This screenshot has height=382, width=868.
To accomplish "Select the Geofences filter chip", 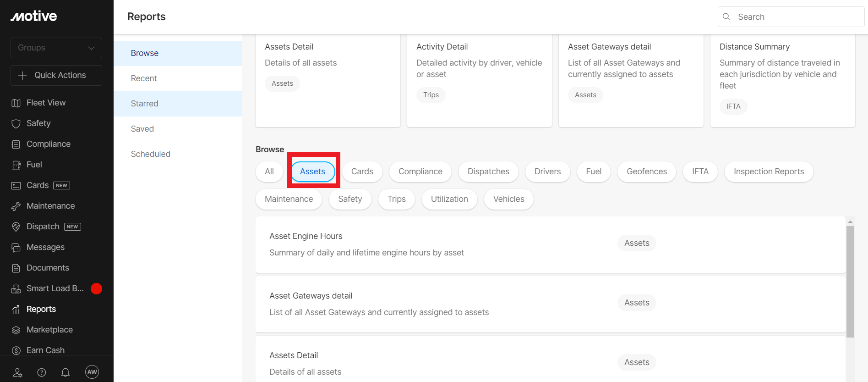I will point(647,172).
